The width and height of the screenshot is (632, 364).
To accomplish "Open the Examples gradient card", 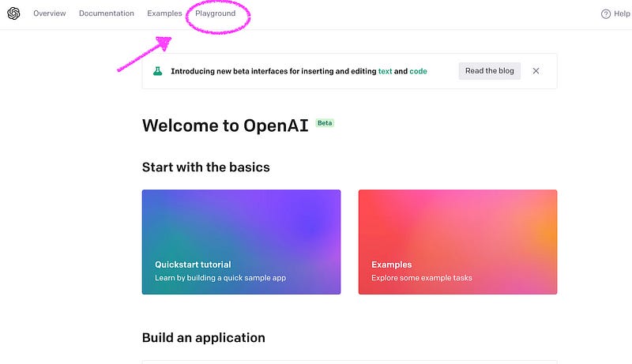I will (457, 242).
